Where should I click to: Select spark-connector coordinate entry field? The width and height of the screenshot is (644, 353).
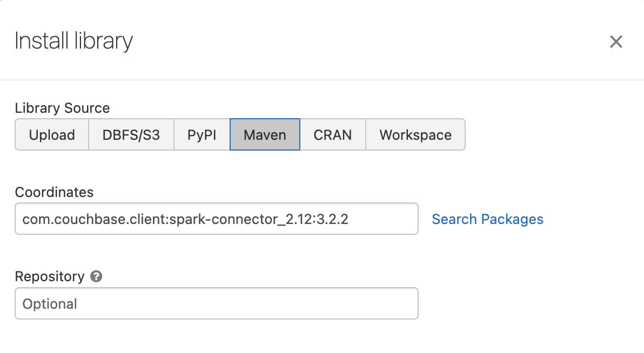[216, 219]
